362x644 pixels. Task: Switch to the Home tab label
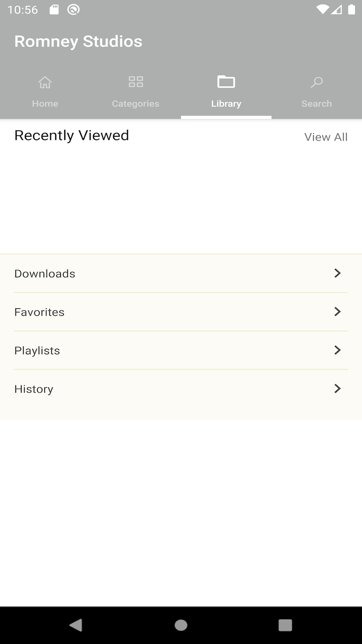tap(45, 104)
